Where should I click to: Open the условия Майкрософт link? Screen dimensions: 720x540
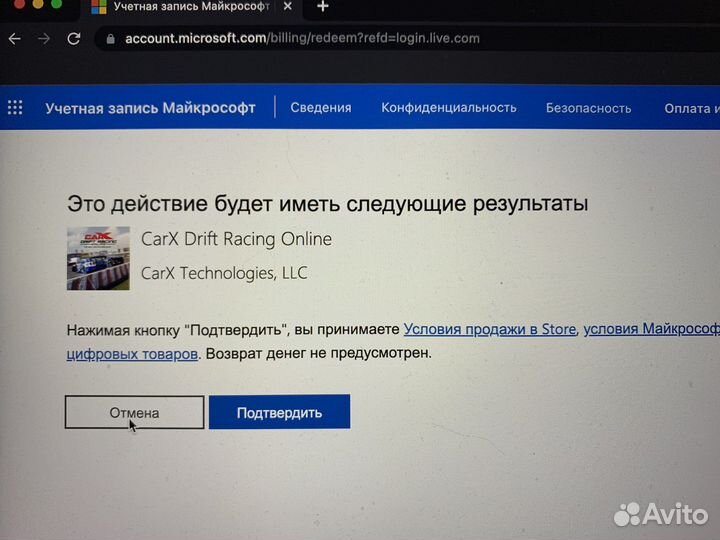(x=652, y=329)
